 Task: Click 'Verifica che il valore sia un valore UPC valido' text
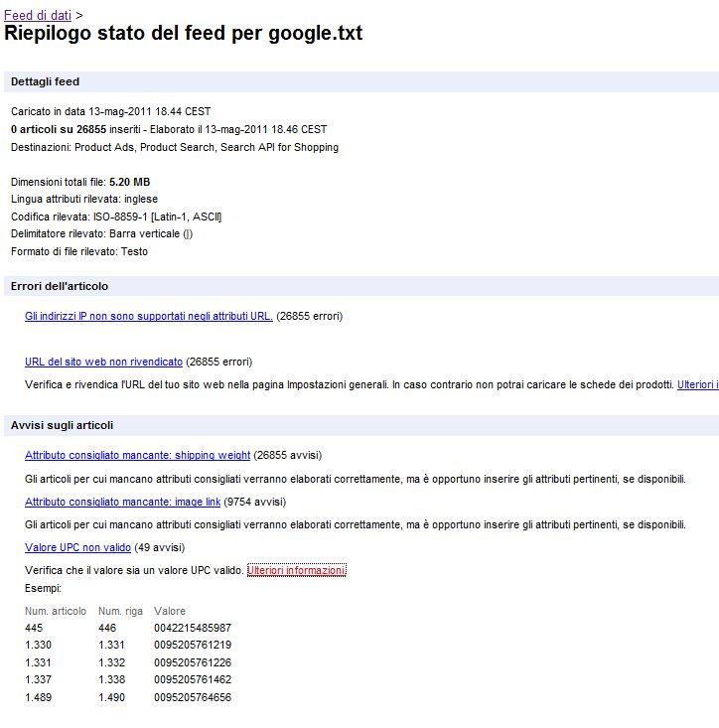click(134, 570)
